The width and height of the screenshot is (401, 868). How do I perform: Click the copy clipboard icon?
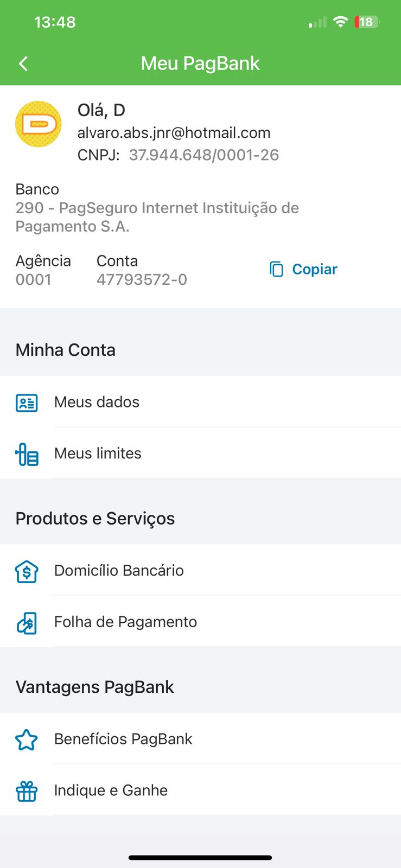[x=277, y=269]
